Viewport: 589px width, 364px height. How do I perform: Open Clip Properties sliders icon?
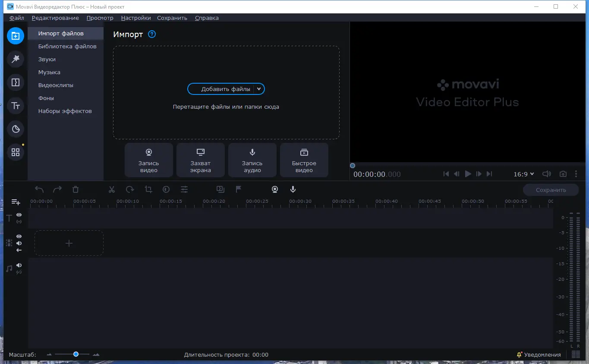(184, 189)
